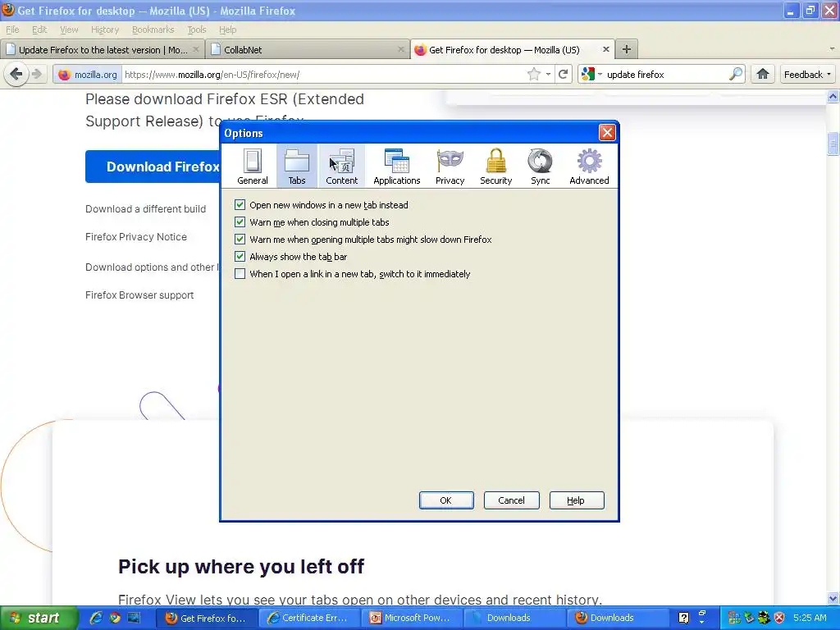Open the Firefox Downloads taskbar window
Screen dimensions: 840x630
[x=616, y=618]
